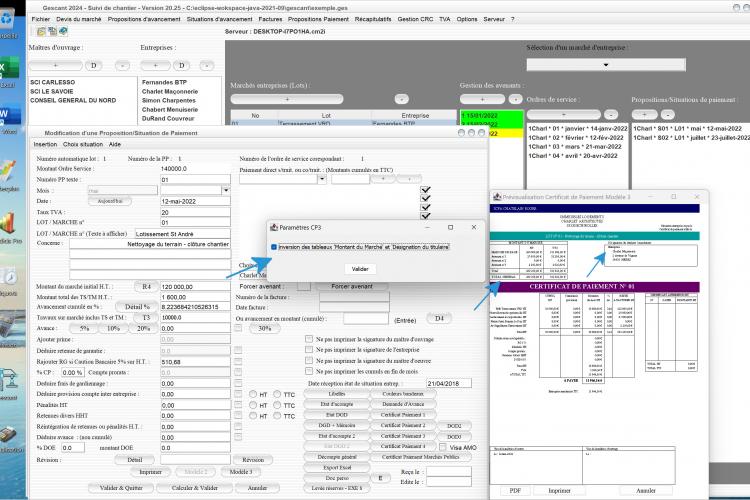Open the Devis du marché menu
Screen dimensions: 750x500
click(x=79, y=19)
